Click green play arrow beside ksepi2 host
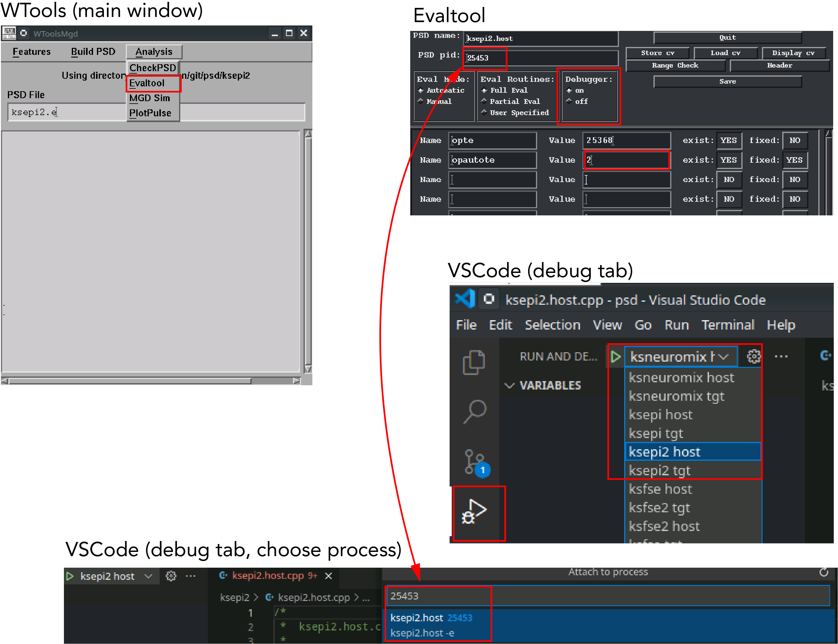 pos(69,576)
